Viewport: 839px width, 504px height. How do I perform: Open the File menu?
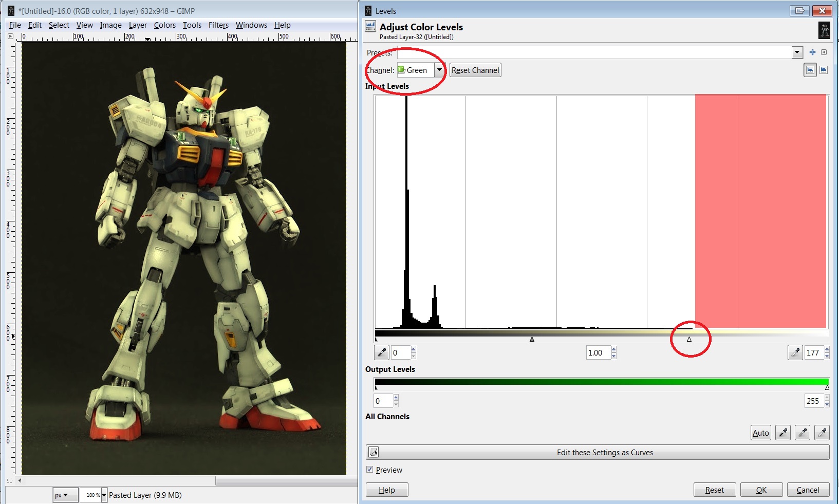15,25
